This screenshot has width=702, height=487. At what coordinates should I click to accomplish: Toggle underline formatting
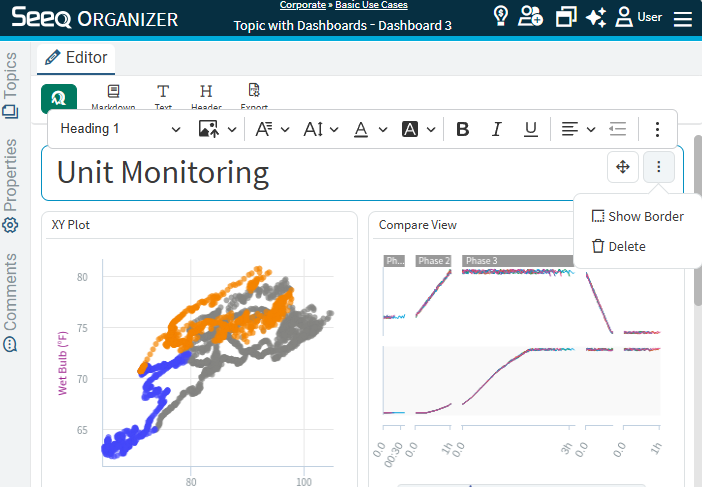[x=531, y=129]
